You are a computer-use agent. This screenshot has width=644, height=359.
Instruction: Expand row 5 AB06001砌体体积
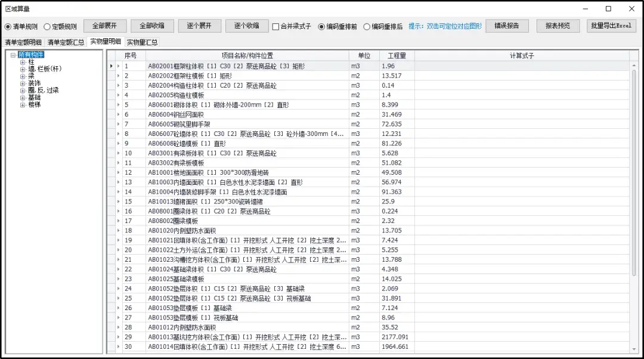click(x=119, y=105)
